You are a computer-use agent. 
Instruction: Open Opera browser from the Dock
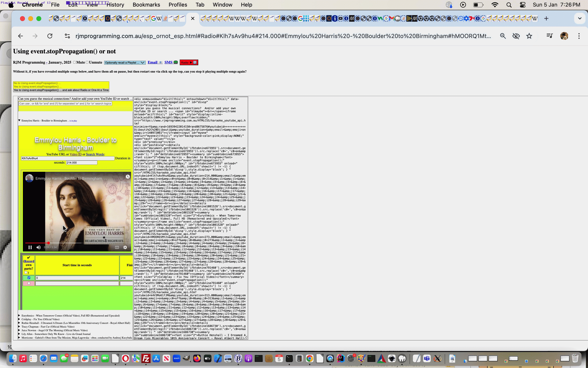125,359
